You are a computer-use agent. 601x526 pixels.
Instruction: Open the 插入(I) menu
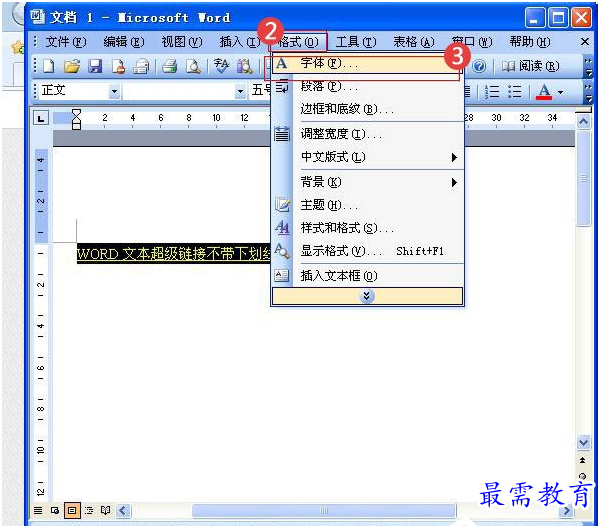[240, 41]
